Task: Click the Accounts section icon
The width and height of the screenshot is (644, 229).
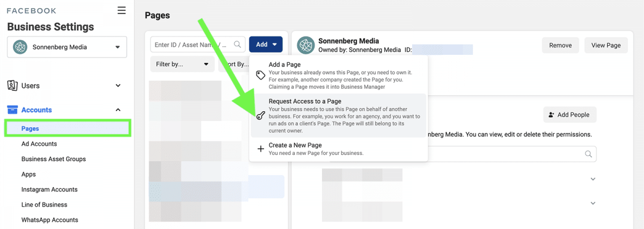Action: tap(12, 110)
